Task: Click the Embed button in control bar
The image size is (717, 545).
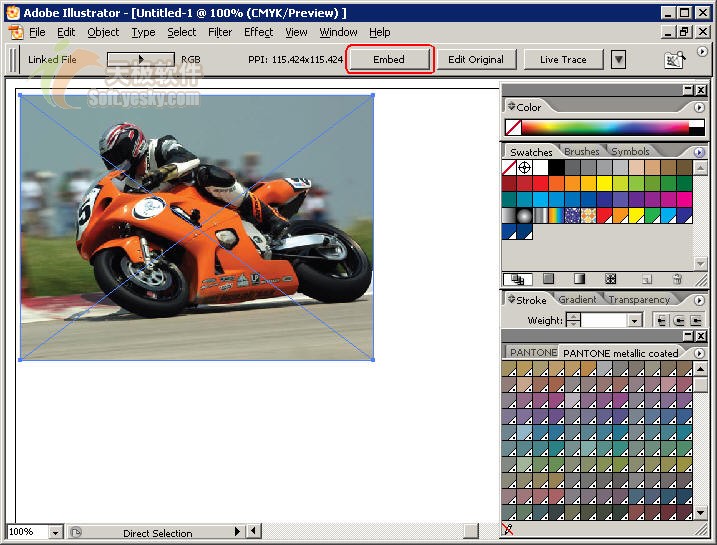Action: click(x=389, y=59)
